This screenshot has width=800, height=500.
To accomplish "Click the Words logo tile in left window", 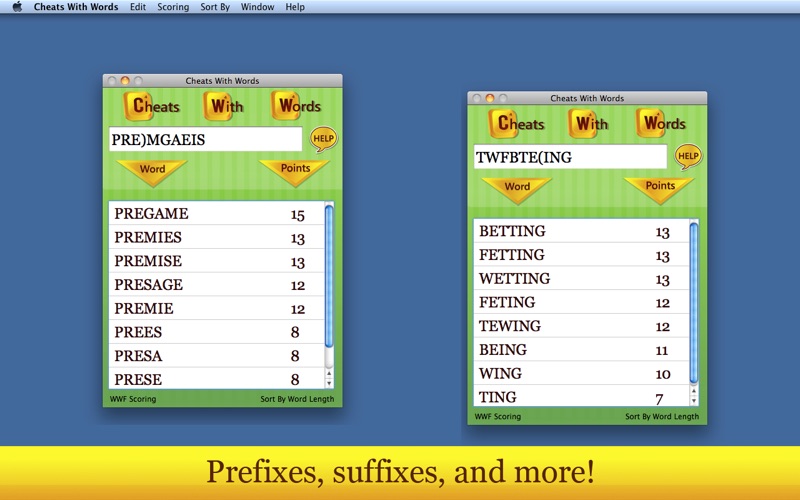I will 296,105.
